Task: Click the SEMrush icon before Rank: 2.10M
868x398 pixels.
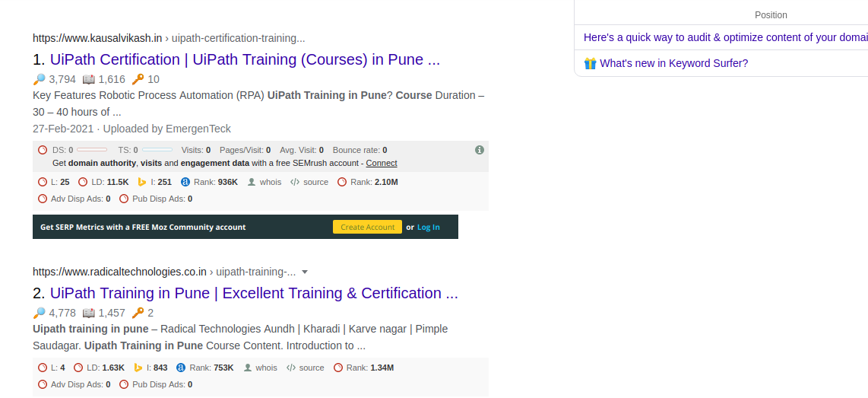Action: [342, 182]
